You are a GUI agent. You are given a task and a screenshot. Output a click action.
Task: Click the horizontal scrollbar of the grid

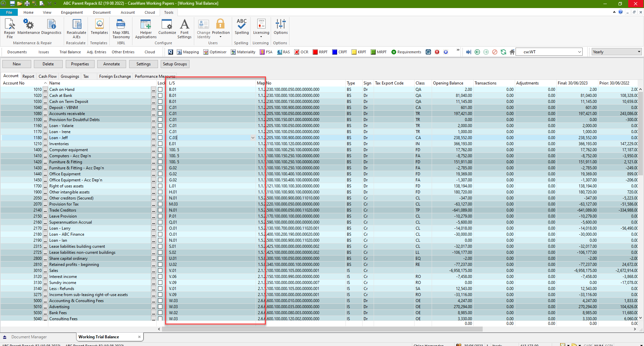point(322,329)
